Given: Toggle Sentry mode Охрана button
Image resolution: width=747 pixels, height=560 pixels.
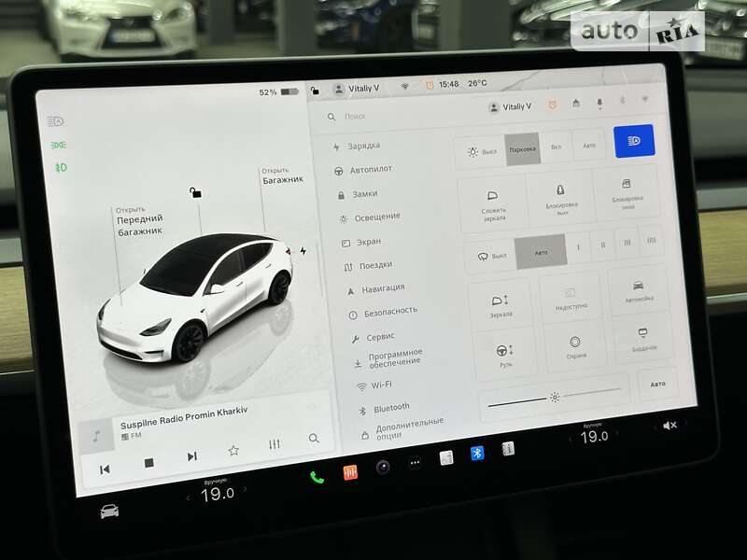Looking at the screenshot, I should tap(575, 347).
